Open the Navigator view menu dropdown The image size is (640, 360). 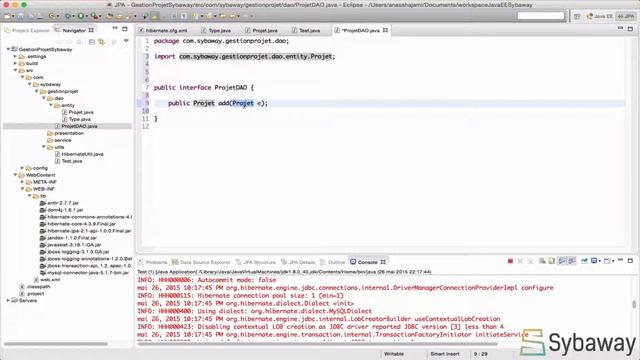click(126, 41)
